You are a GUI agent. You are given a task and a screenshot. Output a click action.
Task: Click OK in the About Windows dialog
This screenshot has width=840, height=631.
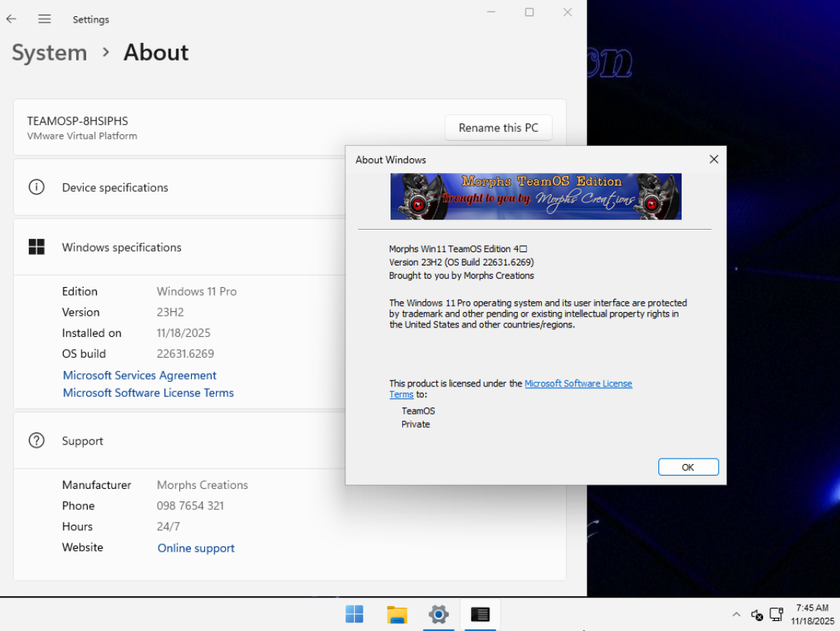[x=688, y=467]
